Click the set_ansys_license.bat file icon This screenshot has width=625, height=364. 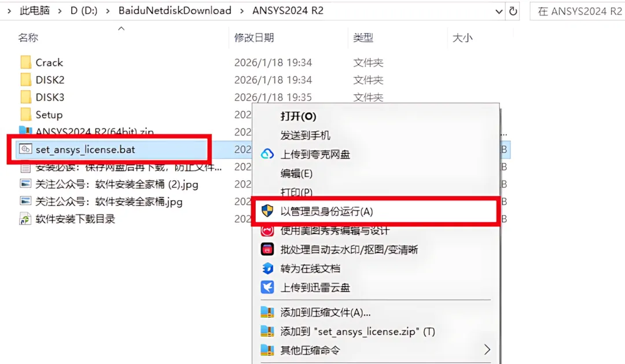tap(25, 149)
